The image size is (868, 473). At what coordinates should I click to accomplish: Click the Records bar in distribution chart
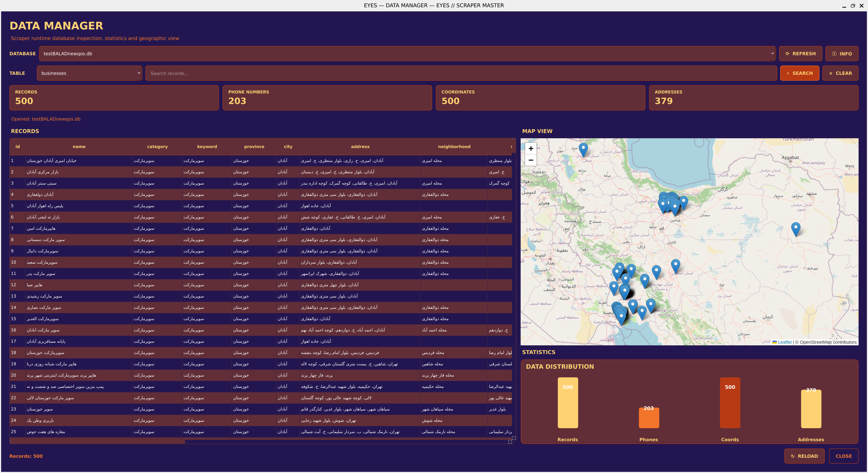coord(567,403)
